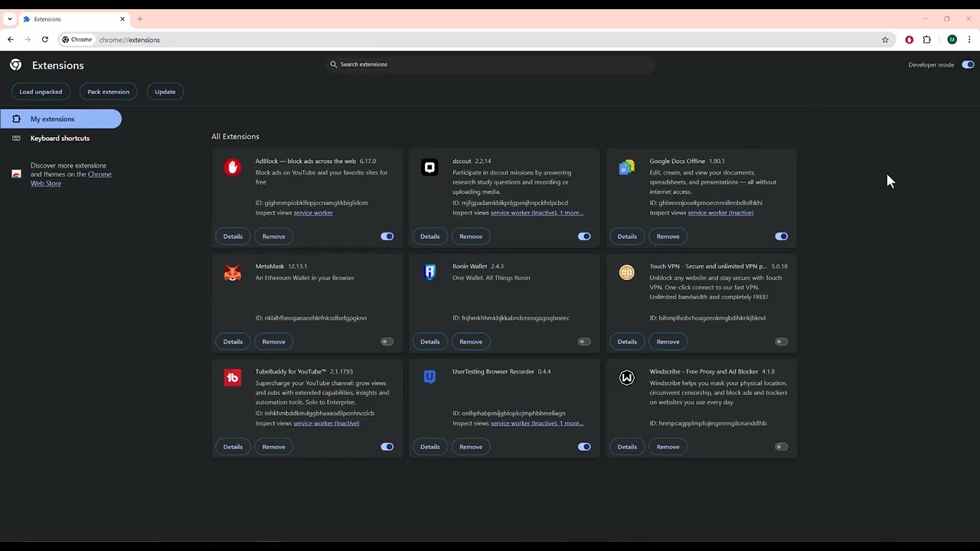Viewport: 980px width, 551px height.
Task: Toggle Developer mode off
Action: (969, 65)
